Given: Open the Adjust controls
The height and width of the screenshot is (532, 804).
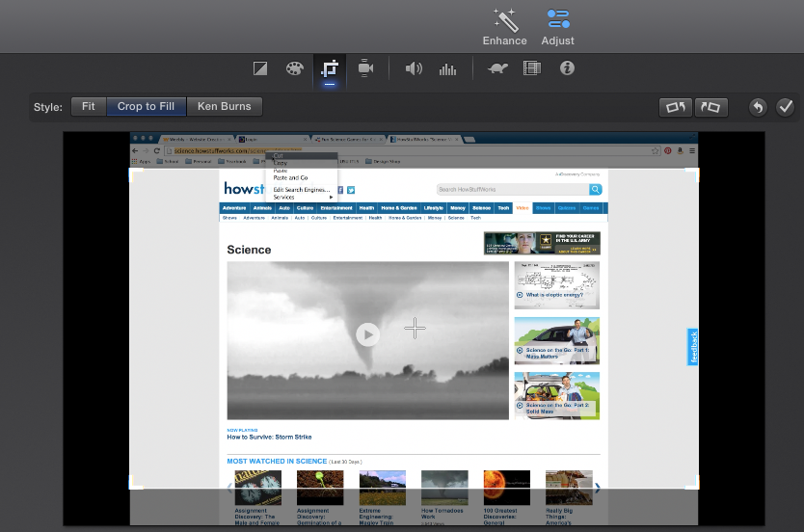Looking at the screenshot, I should click(x=558, y=27).
